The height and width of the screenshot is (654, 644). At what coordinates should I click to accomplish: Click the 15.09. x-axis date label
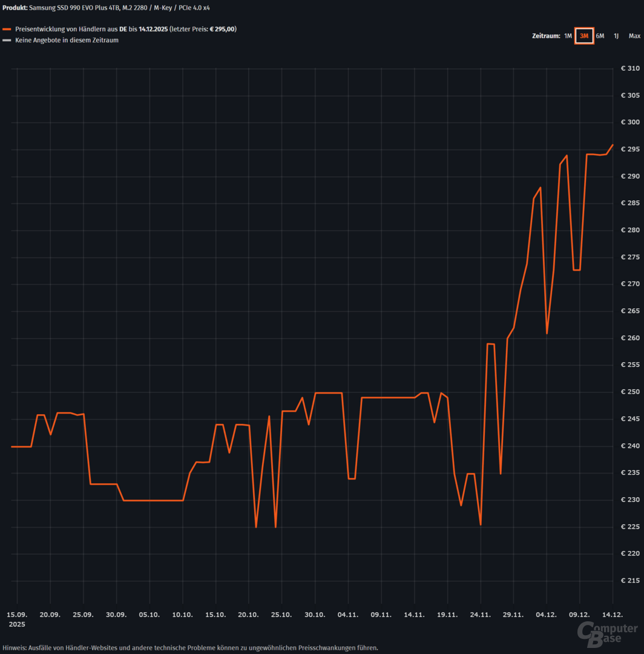(17, 615)
